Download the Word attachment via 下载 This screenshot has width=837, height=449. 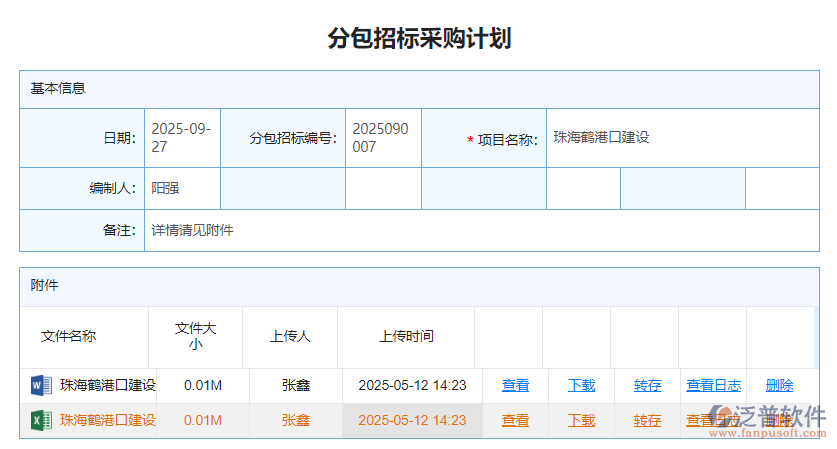point(581,385)
